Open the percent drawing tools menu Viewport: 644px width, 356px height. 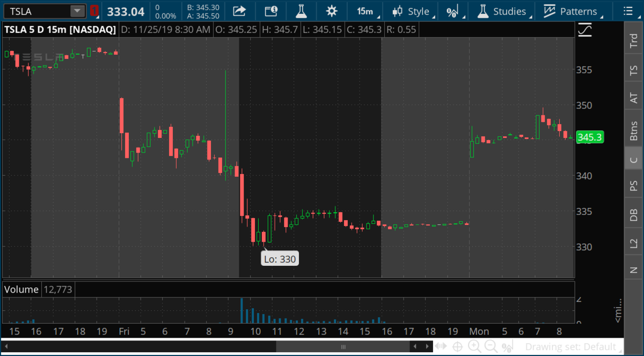[x=452, y=11]
